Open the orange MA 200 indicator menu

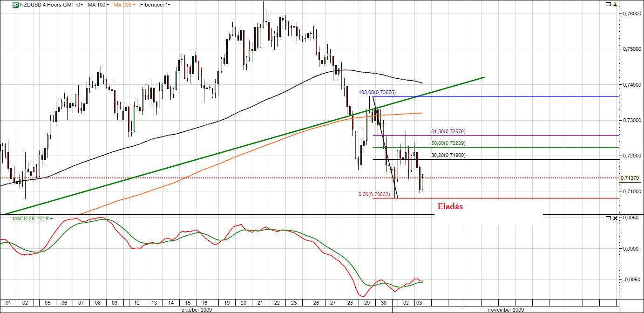(x=125, y=5)
